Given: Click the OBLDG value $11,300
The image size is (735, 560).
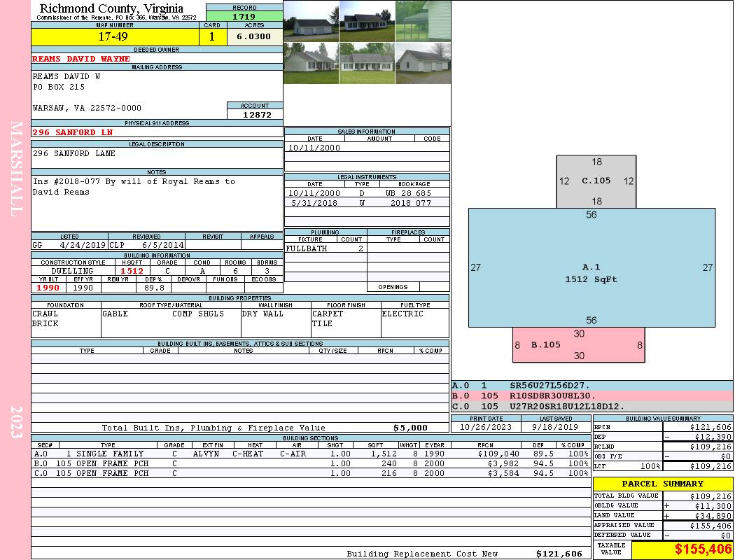Looking at the screenshot, I should [713, 506].
